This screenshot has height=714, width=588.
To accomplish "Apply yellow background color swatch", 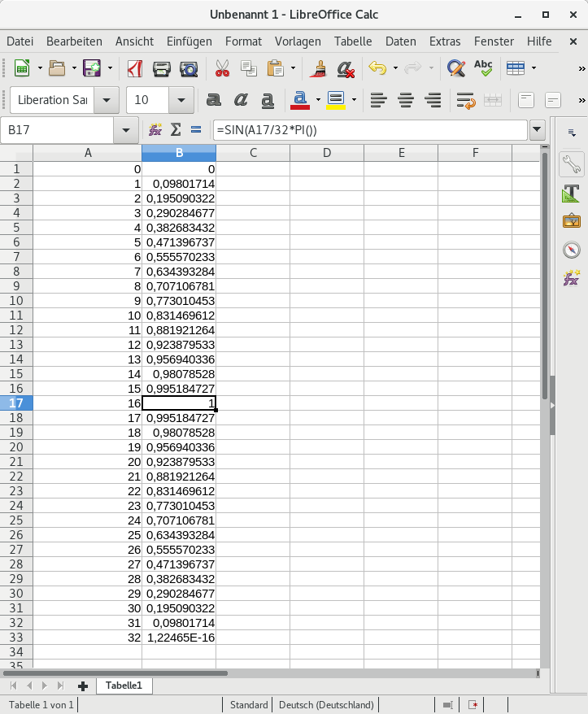I will [336, 100].
